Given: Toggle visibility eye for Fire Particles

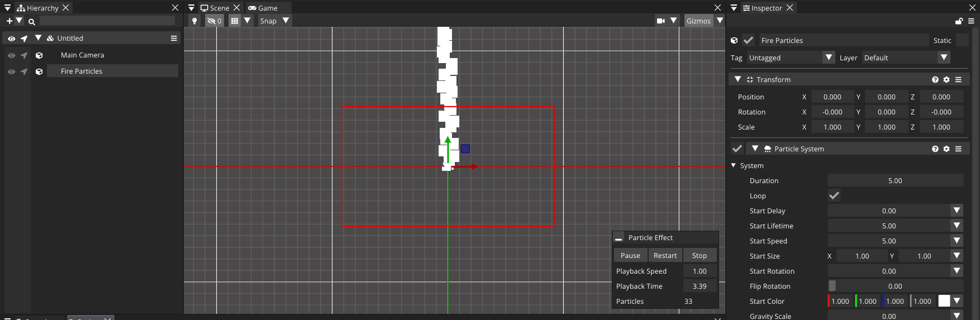Looking at the screenshot, I should click(11, 71).
